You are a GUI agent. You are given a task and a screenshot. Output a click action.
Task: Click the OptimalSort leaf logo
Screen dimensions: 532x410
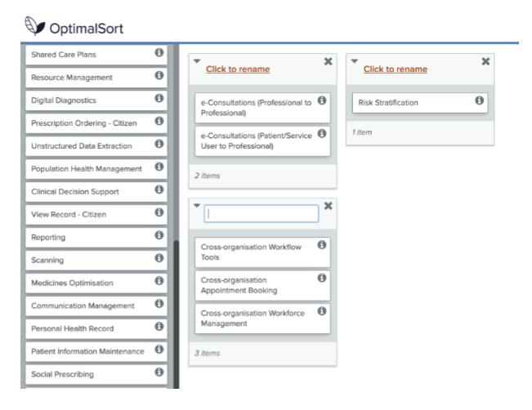click(34, 26)
